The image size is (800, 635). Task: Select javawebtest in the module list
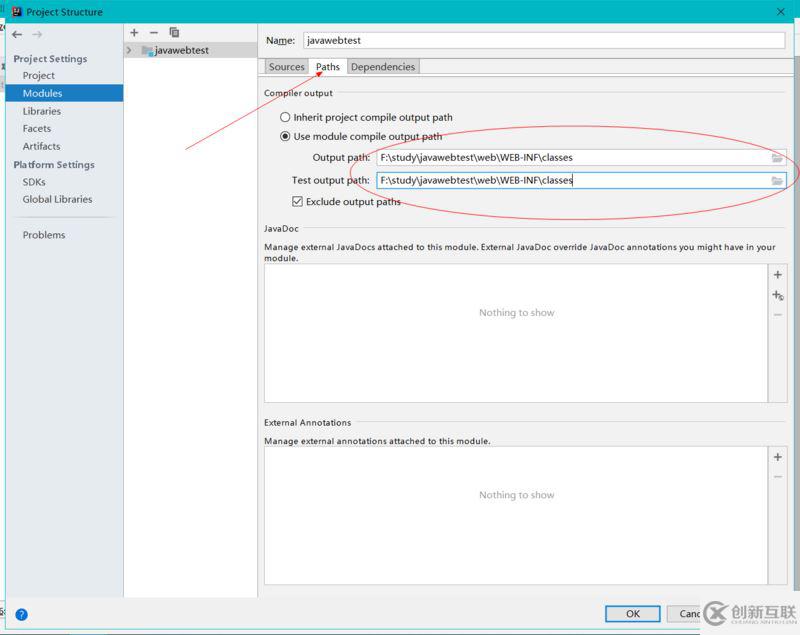coord(191,50)
